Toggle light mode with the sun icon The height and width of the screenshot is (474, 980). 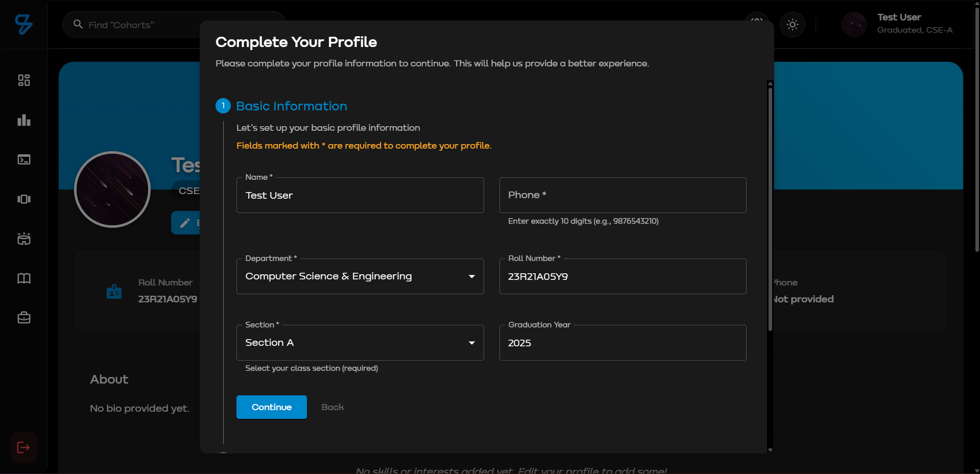tap(792, 24)
